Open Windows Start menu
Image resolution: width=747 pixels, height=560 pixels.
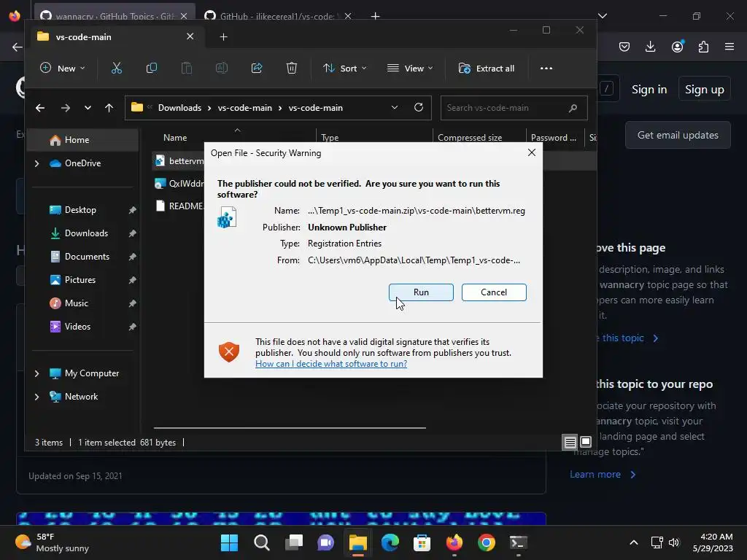pos(229,542)
